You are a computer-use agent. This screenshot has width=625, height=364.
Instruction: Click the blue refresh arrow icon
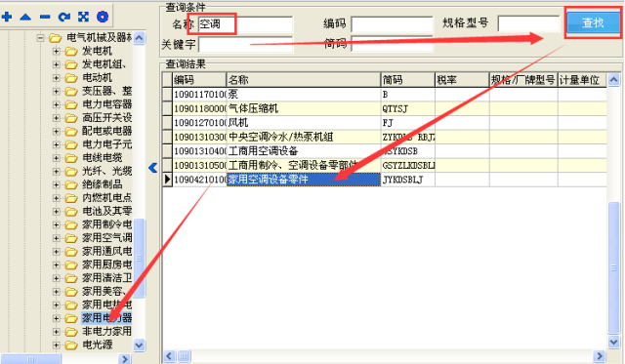[63, 17]
